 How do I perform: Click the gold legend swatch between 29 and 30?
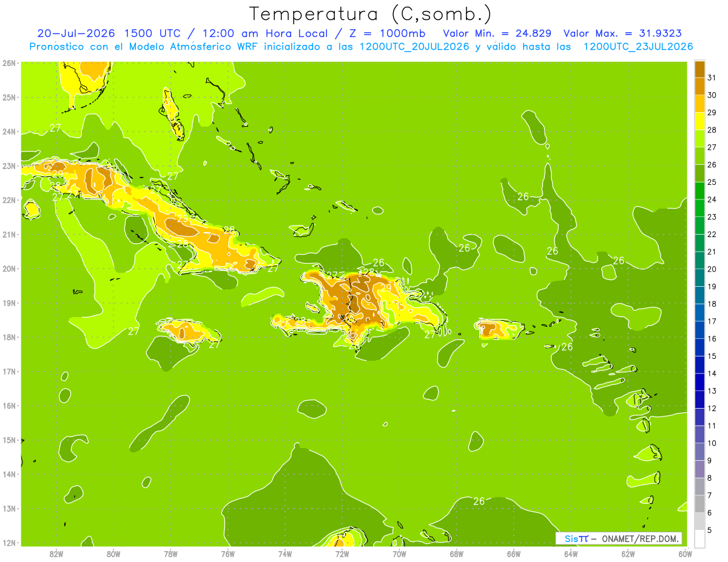coord(699,103)
